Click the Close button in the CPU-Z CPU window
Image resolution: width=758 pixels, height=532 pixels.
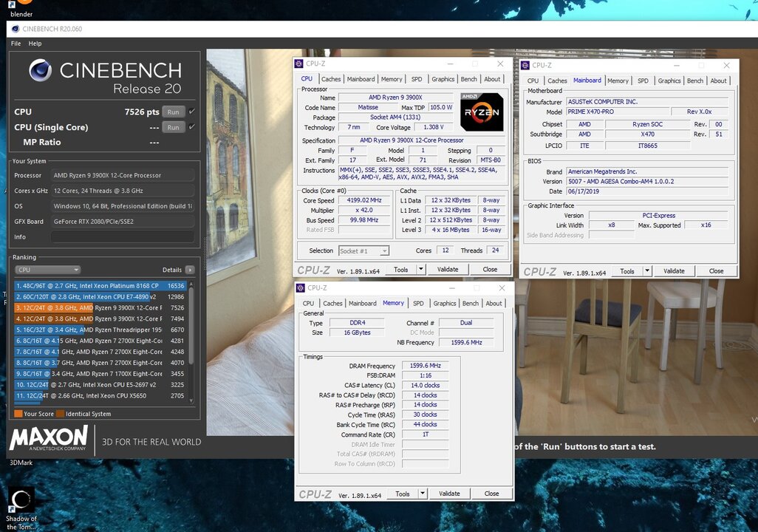[490, 270]
